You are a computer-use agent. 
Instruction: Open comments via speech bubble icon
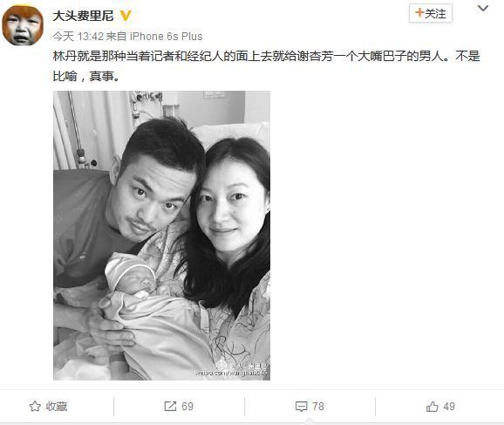tap(301, 407)
